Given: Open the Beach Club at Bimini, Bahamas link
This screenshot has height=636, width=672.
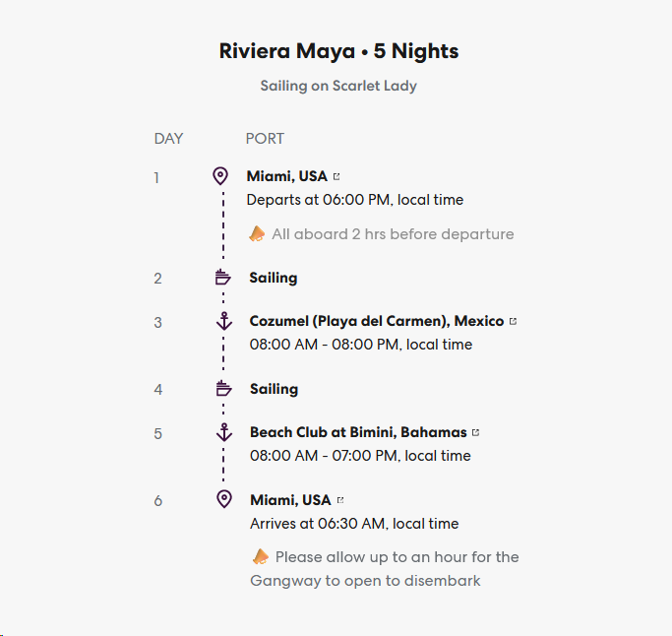Looking at the screenshot, I should pyautogui.click(x=358, y=432).
